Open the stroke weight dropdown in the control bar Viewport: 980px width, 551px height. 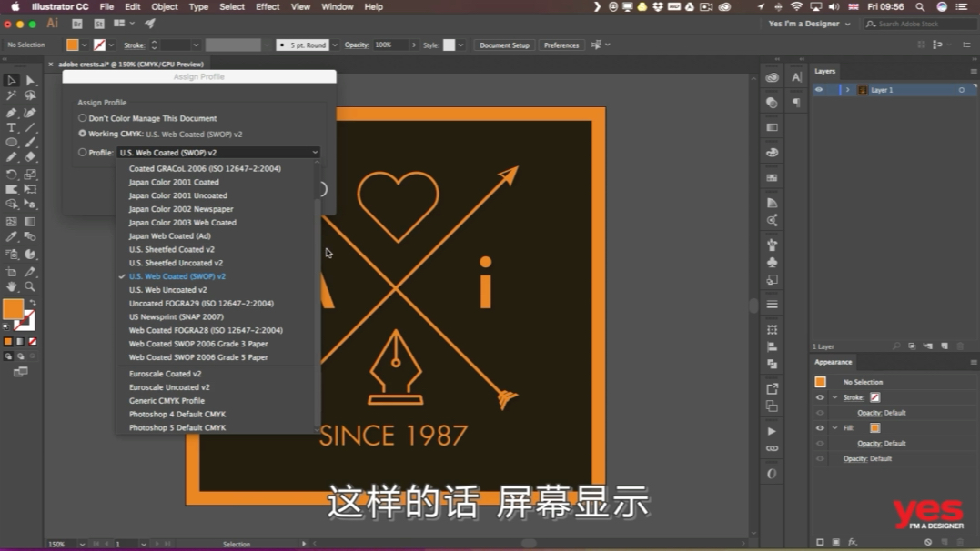coord(196,44)
